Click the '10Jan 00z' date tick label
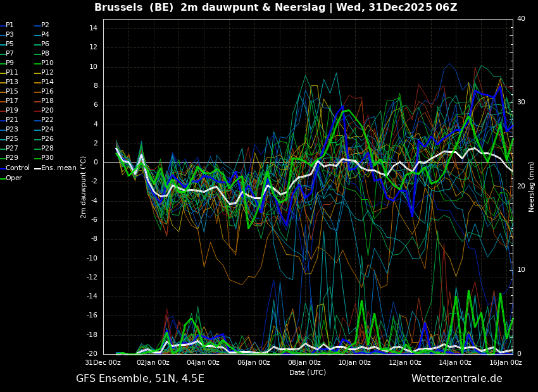The image size is (538, 392). [x=354, y=362]
